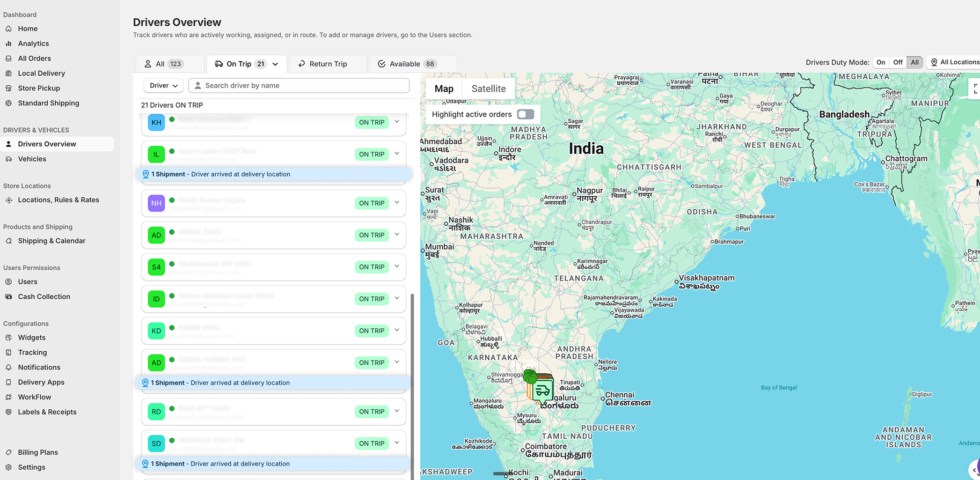The image size is (980, 480).
Task: Click ON TRIP badge on S4 driver
Action: tap(371, 267)
